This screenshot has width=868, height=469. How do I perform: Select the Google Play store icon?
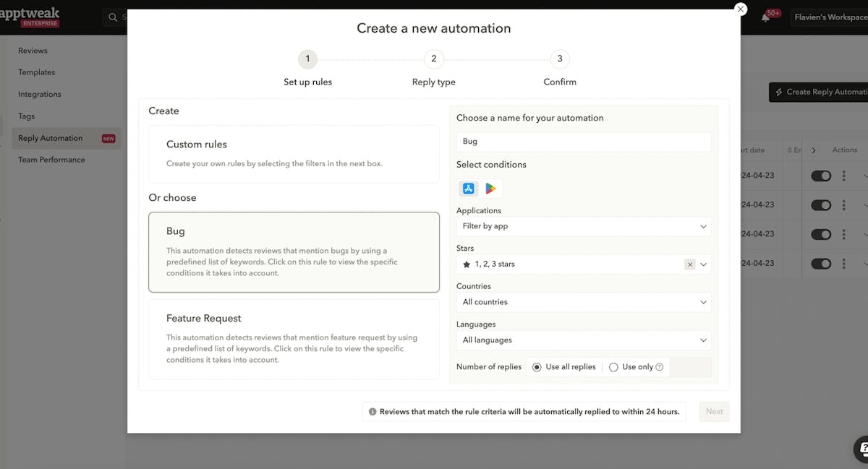tap(491, 189)
